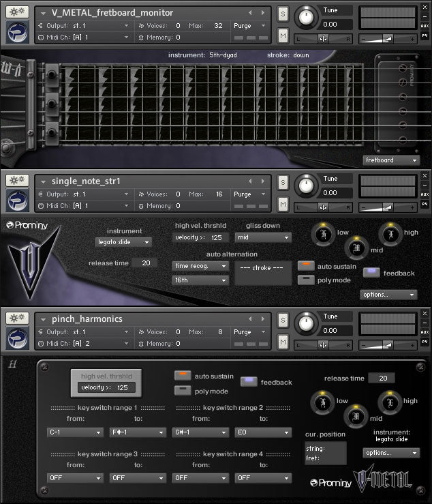The image size is (432, 504).
Task: Open the legato slide instrument dropdown
Action: pyautogui.click(x=123, y=242)
